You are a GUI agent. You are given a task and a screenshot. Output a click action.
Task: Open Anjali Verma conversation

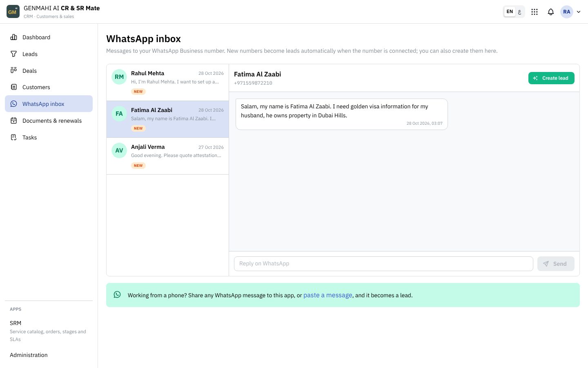(167, 156)
